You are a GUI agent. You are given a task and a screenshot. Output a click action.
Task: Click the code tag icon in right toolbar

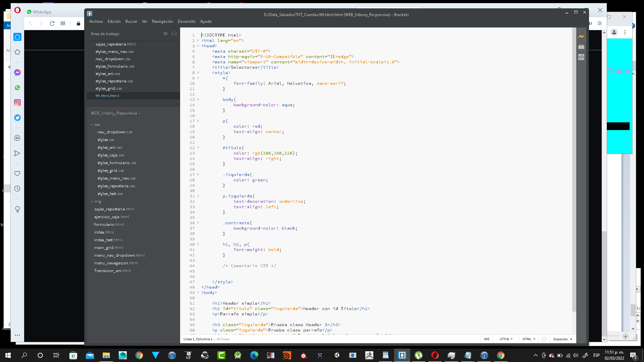pyautogui.click(x=581, y=57)
